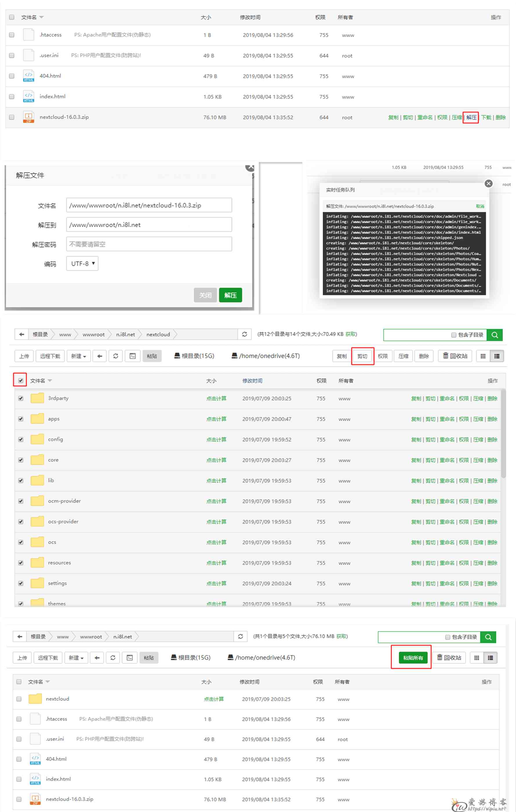Tick the checkbox beside .htaccess in top list
The width and height of the screenshot is (516, 812).
point(12,35)
